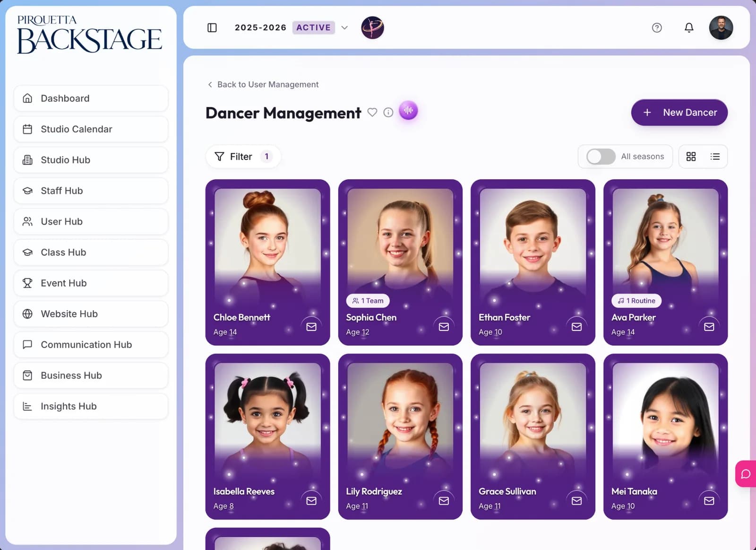Screen dimensions: 756x550
Task: Click the 1 Routine badge on Ava Parker
Action: 636,301
